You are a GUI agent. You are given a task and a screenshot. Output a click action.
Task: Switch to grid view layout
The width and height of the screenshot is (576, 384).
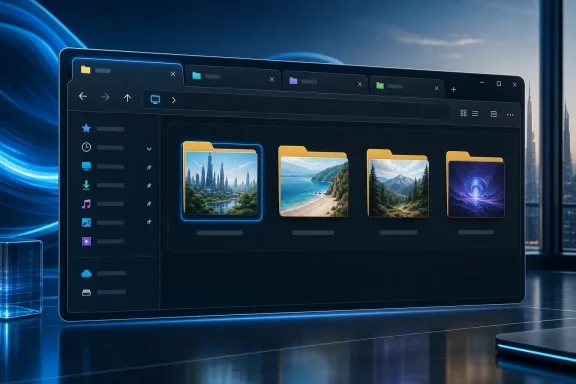pos(464,113)
